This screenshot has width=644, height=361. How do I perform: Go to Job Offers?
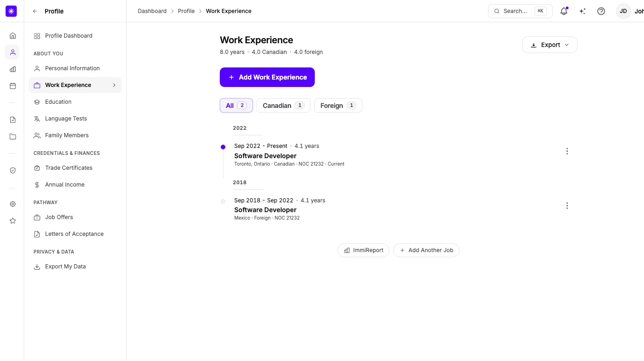point(75,217)
